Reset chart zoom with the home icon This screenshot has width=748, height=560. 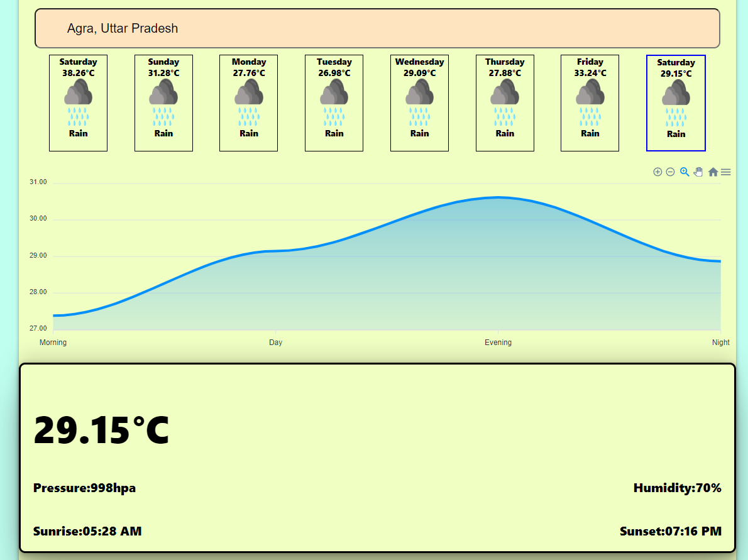[713, 172]
